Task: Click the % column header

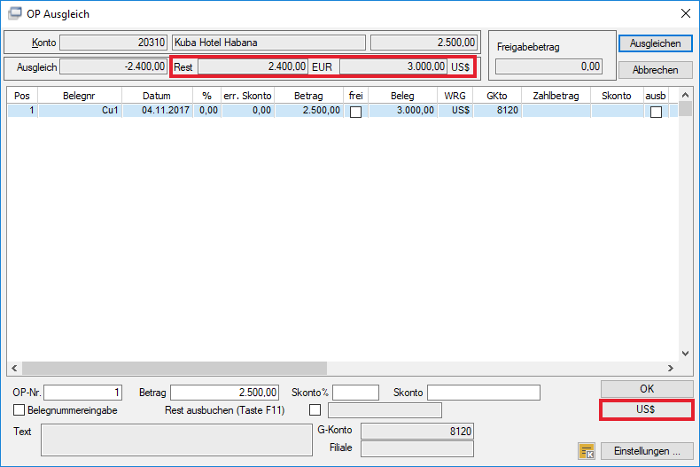Action: pyautogui.click(x=207, y=96)
